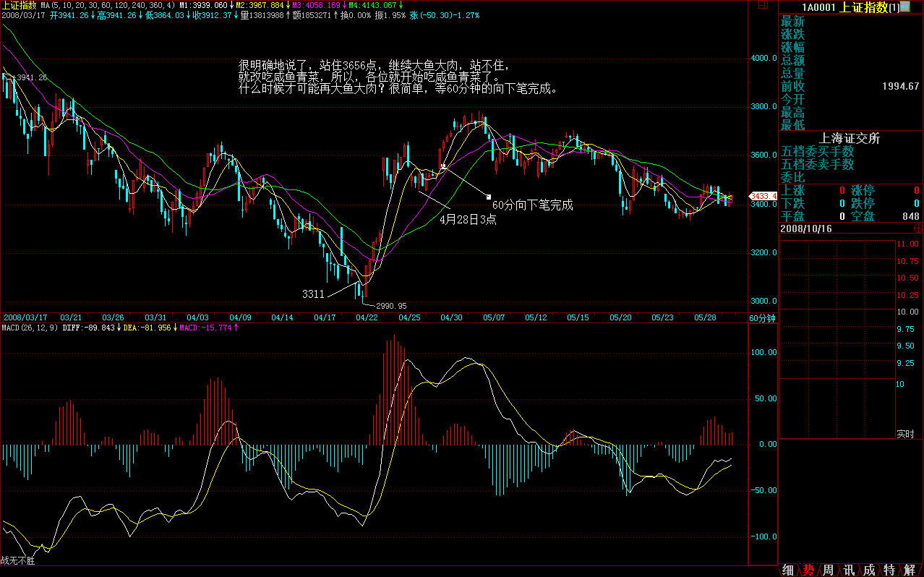Click the 实时 label in the mini chart
The image size is (924, 577).
point(905,434)
